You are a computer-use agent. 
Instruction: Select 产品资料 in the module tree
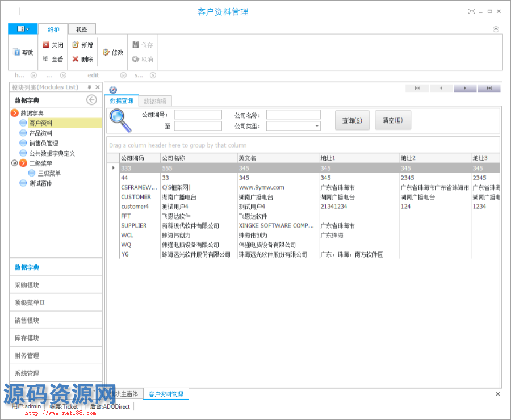(40, 133)
